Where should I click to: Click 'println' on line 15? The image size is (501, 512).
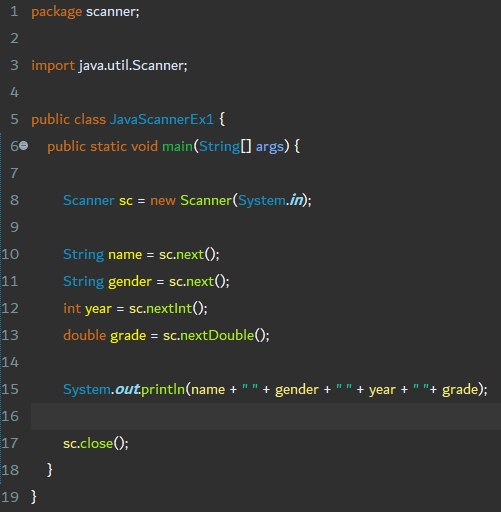click(x=163, y=389)
